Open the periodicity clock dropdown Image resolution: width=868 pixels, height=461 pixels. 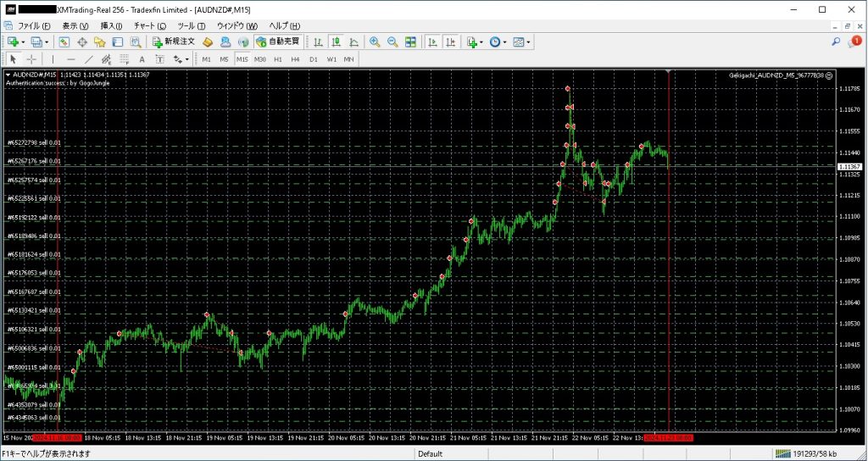pyautogui.click(x=505, y=42)
